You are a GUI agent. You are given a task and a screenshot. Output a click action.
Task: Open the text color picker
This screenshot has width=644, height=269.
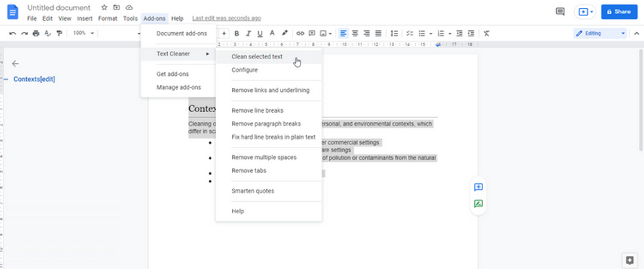click(x=272, y=34)
